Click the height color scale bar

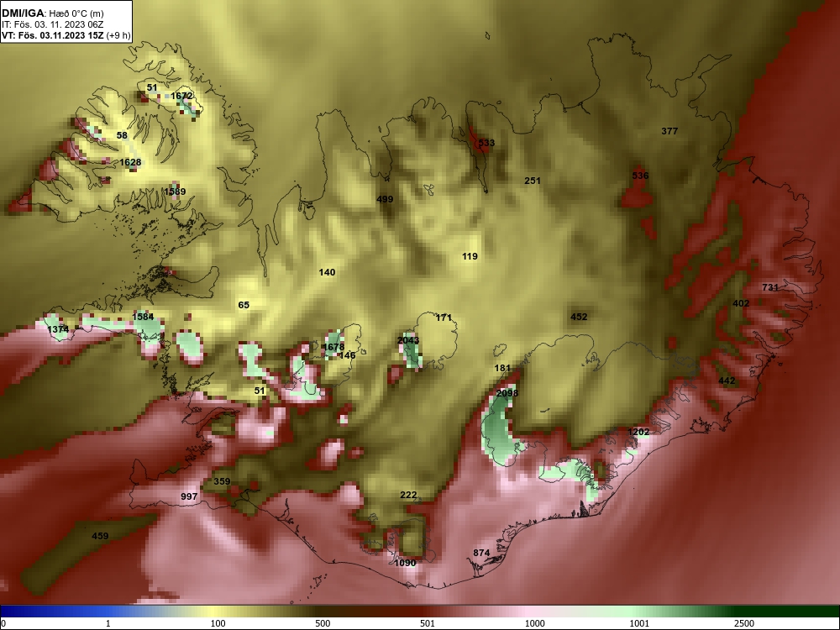click(x=420, y=612)
